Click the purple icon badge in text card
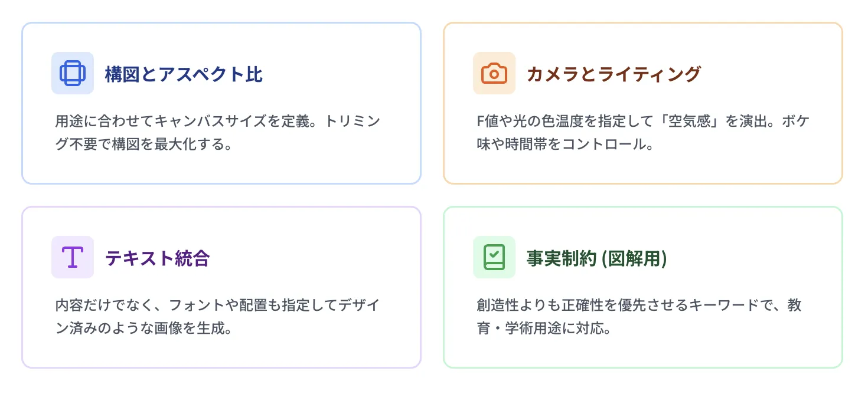Screen dimensions: 868x394 coord(72,257)
